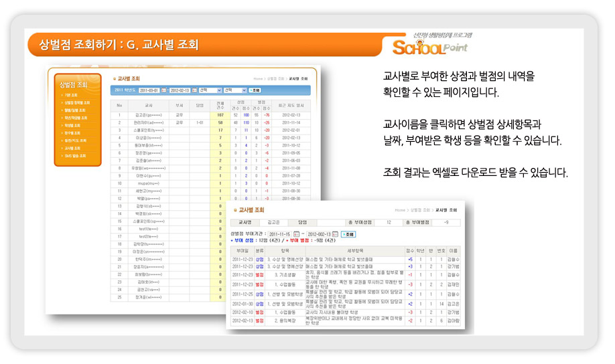Select 기본 조회 in the sidebar menu

pyautogui.click(x=71, y=95)
